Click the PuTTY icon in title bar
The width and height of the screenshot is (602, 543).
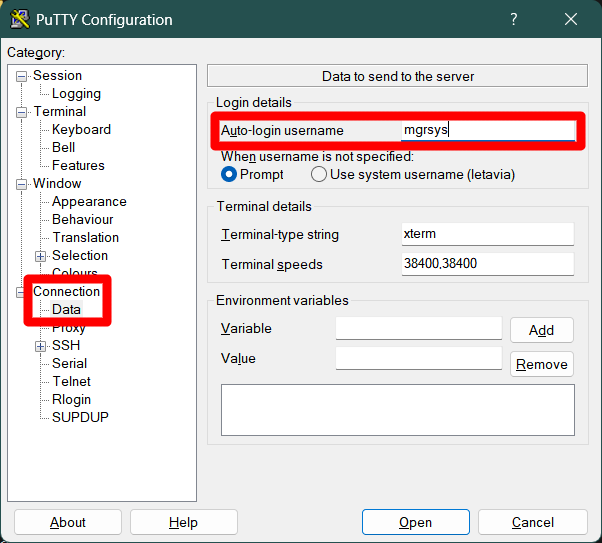[x=20, y=19]
